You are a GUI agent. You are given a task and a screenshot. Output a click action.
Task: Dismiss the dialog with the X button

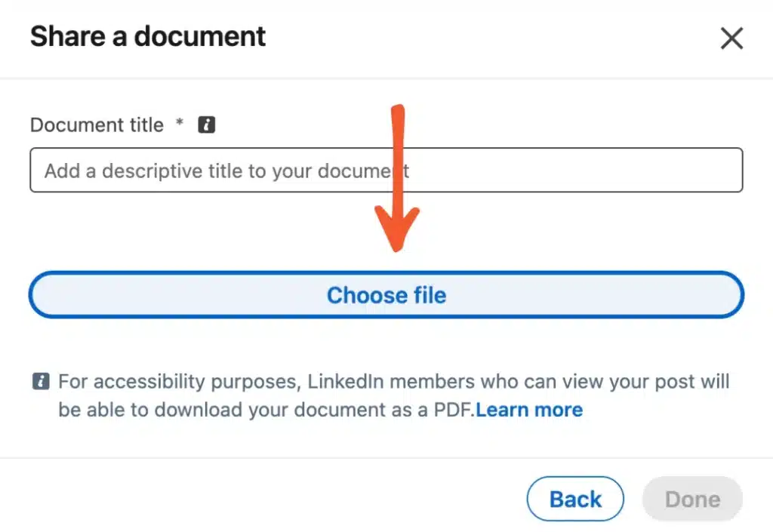pos(731,38)
